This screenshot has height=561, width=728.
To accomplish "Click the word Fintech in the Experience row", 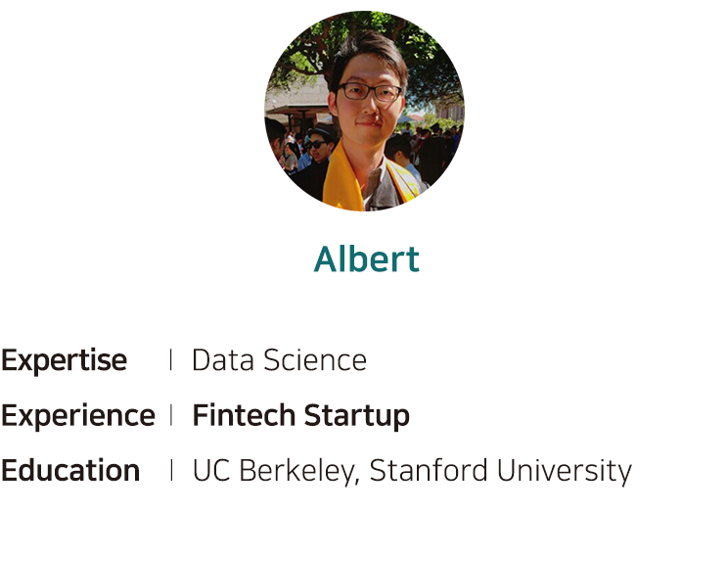I will [244, 415].
